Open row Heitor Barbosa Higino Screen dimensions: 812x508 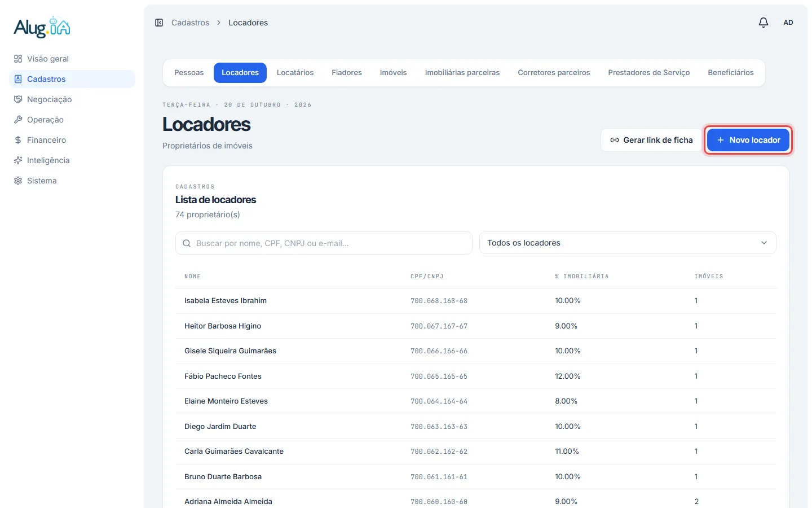(476, 326)
